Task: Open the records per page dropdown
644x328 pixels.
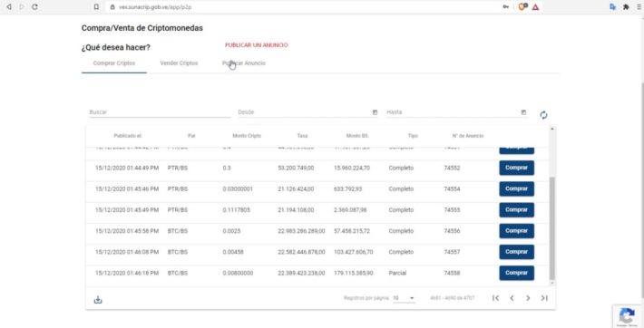Action: [404, 298]
